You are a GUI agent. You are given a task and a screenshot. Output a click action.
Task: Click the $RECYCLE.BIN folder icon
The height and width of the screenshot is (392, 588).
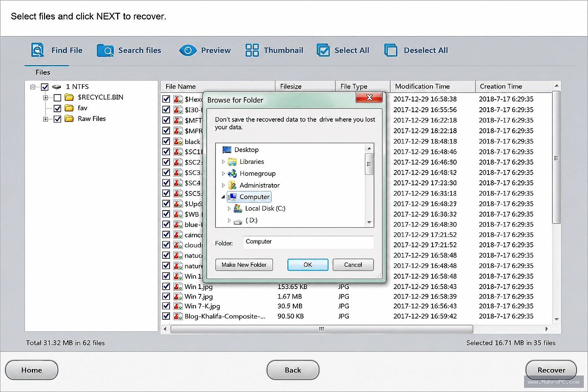(69, 97)
